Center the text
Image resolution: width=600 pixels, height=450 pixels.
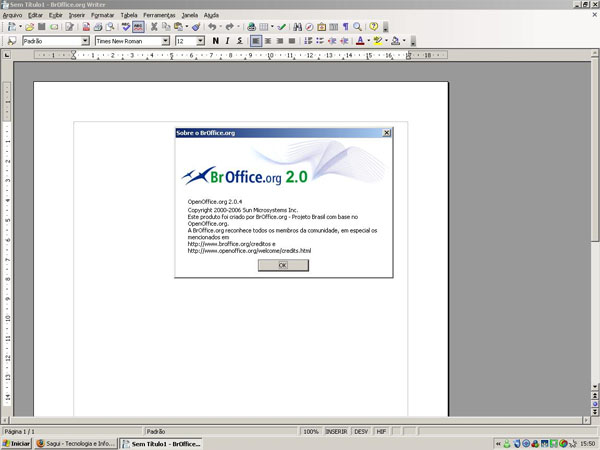pos(268,41)
